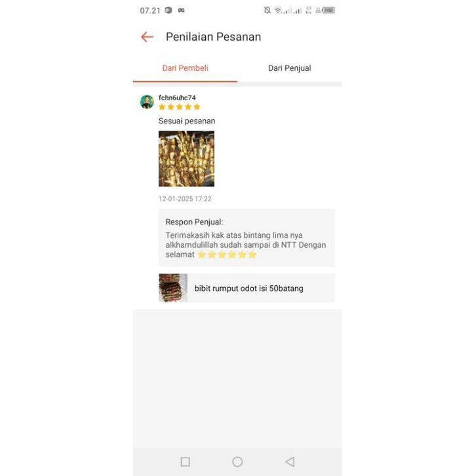
Task: Tap the Wi-Fi signal status icon
Action: coord(277,10)
